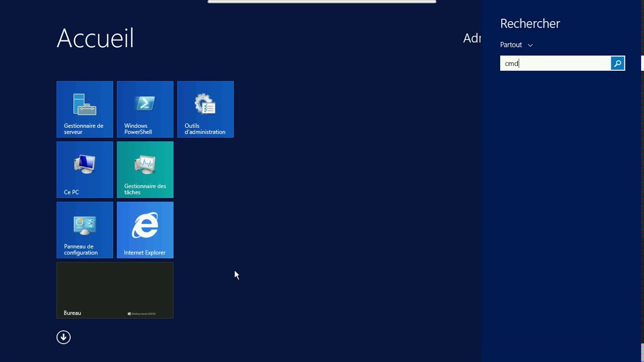Screen dimensions: 644x362
Task: Open Gestionnaire des tâches tile
Action: [145, 169]
